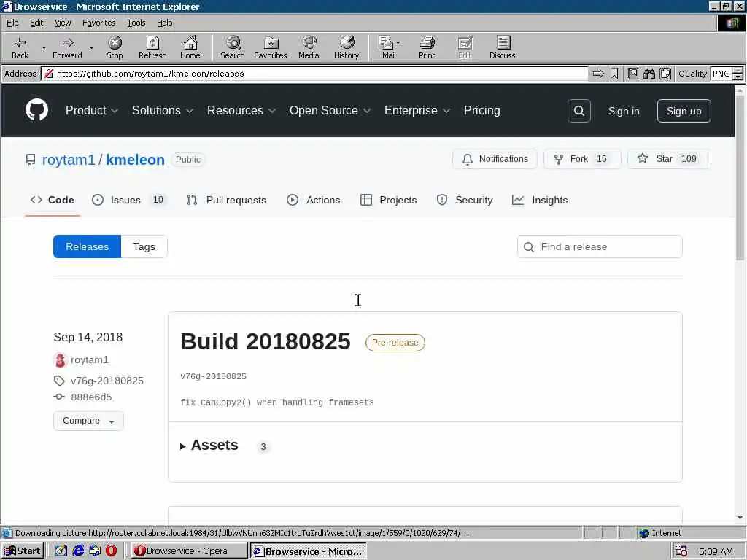Open the Projects tab
This screenshot has height=560, width=747.
pyautogui.click(x=388, y=200)
